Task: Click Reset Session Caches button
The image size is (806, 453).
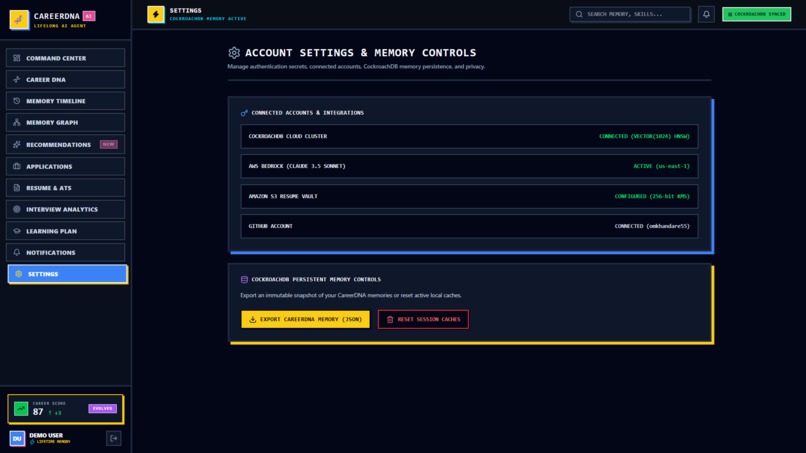Action: [x=423, y=319]
